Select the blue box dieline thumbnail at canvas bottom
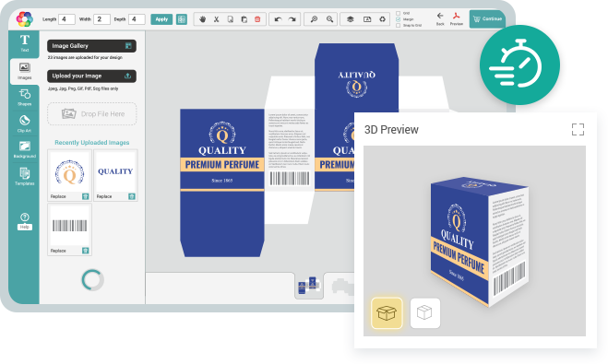Image resolution: width=608 pixels, height=364 pixels. click(x=309, y=287)
